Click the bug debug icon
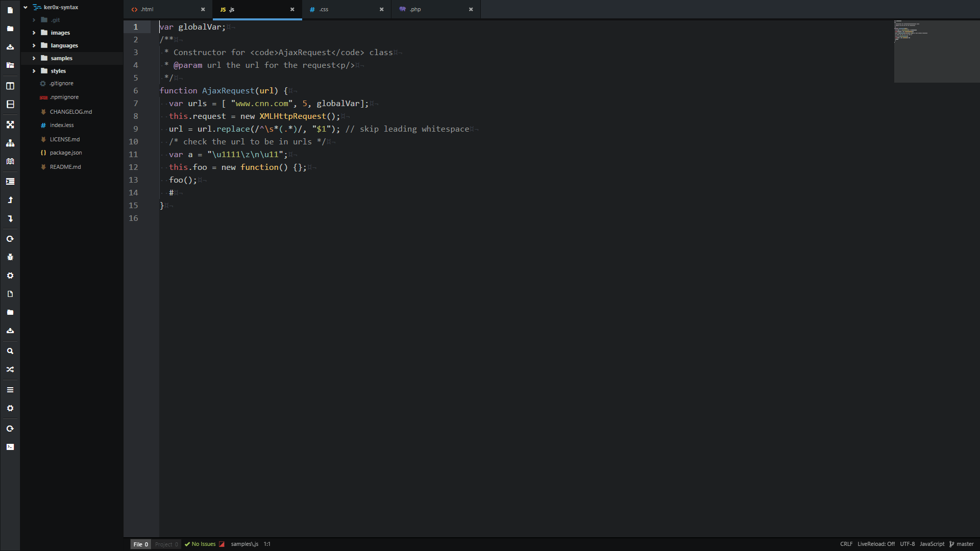This screenshot has width=980, height=551. tap(10, 257)
